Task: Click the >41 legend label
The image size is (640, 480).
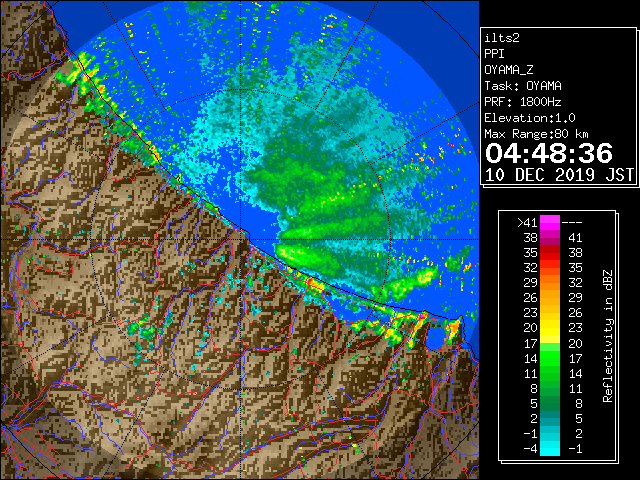Action: click(x=527, y=223)
